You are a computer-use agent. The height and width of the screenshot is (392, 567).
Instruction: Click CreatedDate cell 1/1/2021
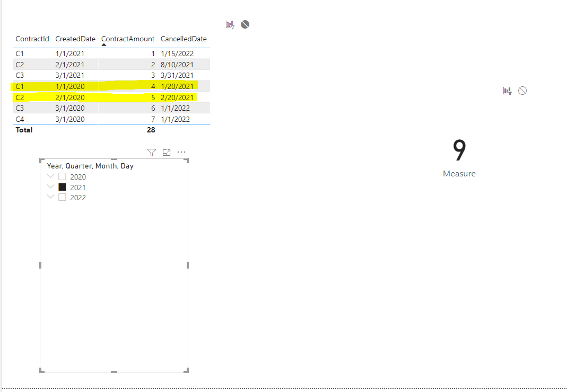click(x=70, y=54)
